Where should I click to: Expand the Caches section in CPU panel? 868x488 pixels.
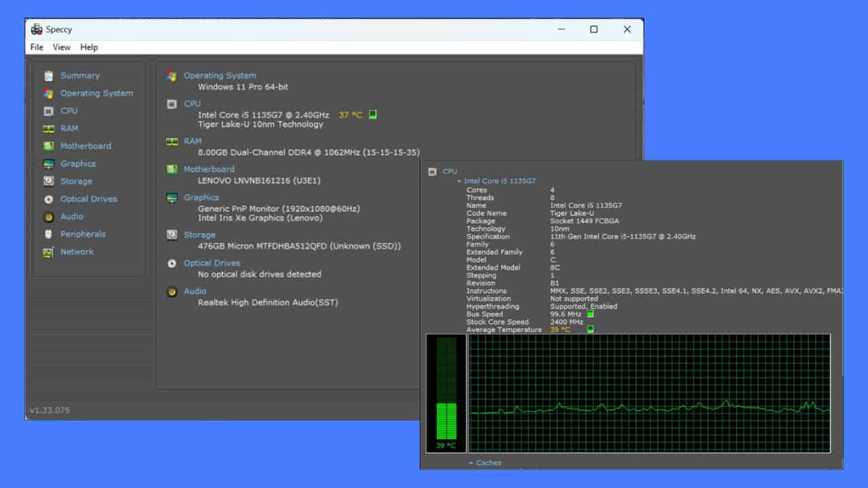[x=471, y=463]
